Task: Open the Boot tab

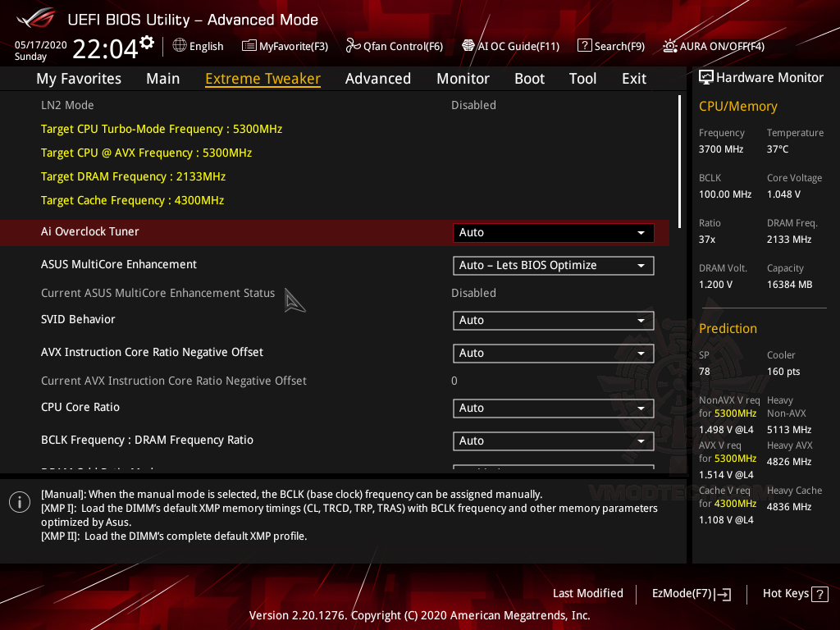Action: click(529, 78)
